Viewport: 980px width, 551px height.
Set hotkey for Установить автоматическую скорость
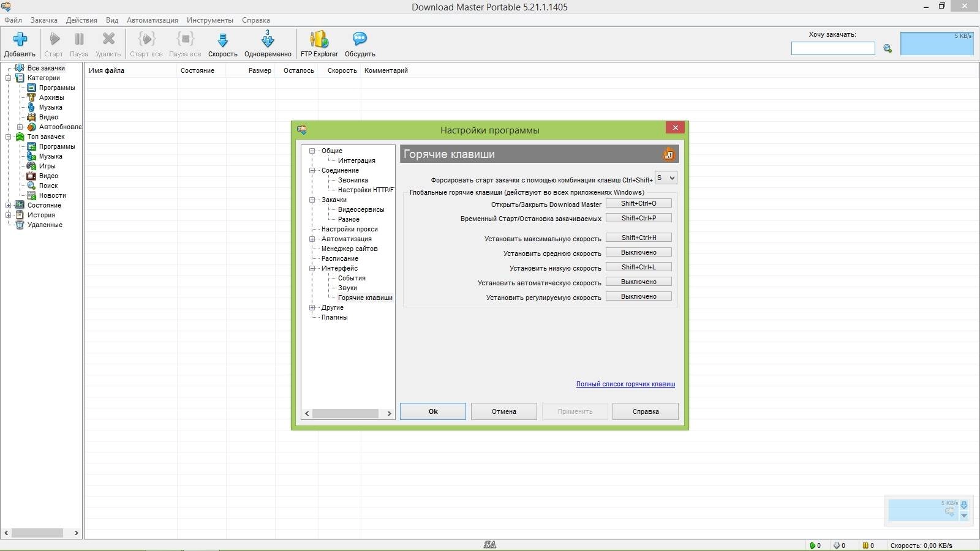tap(639, 282)
